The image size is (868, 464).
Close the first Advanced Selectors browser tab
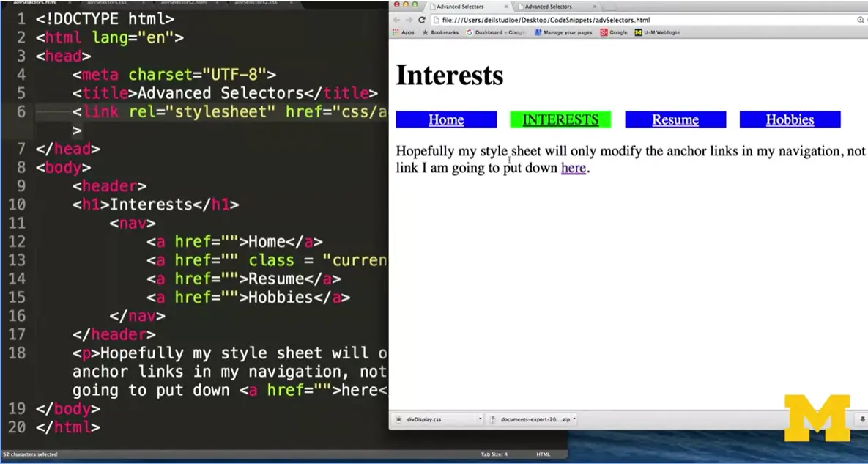click(506, 7)
